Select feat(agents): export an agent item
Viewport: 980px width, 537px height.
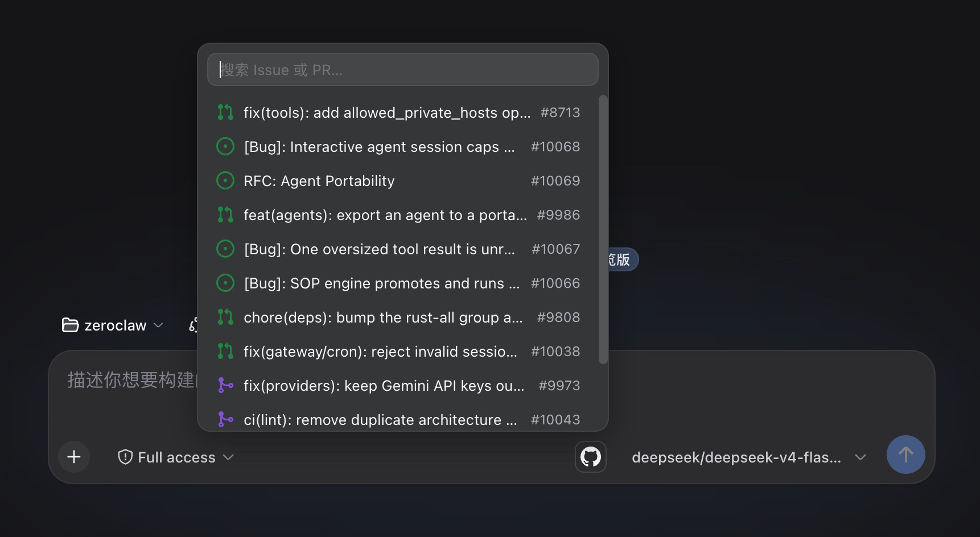398,215
